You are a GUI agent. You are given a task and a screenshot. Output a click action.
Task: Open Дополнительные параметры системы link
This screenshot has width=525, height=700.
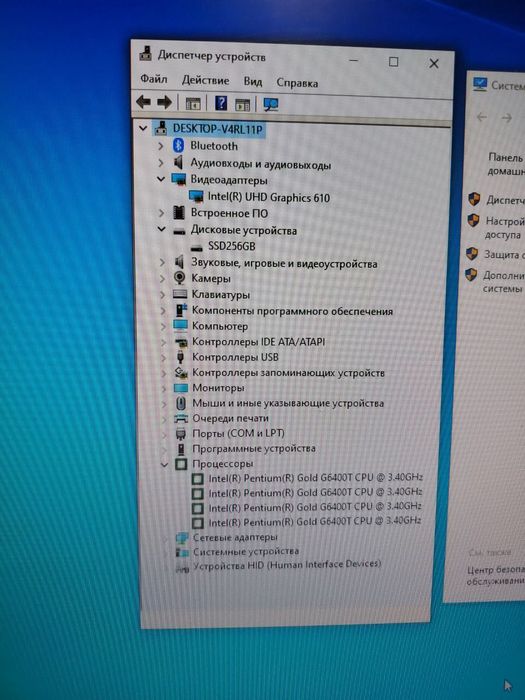[x=504, y=282]
